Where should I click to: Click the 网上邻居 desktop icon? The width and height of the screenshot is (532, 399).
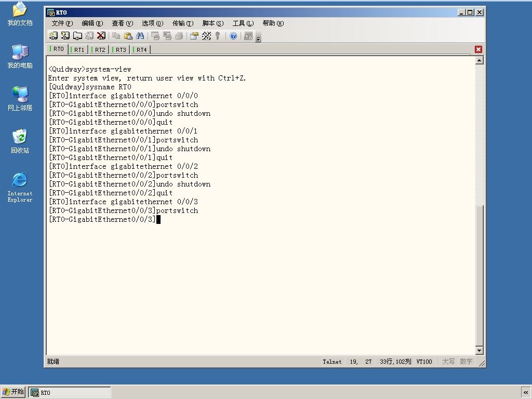(20, 99)
